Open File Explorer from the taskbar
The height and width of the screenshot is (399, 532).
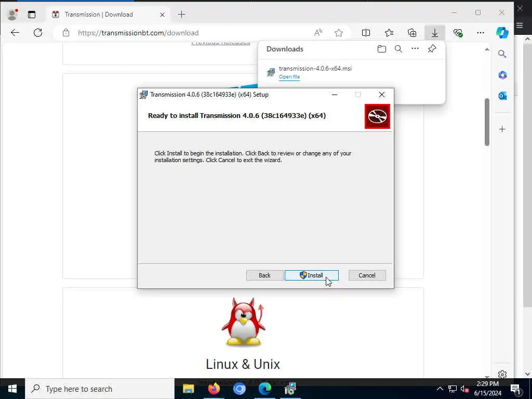188,389
